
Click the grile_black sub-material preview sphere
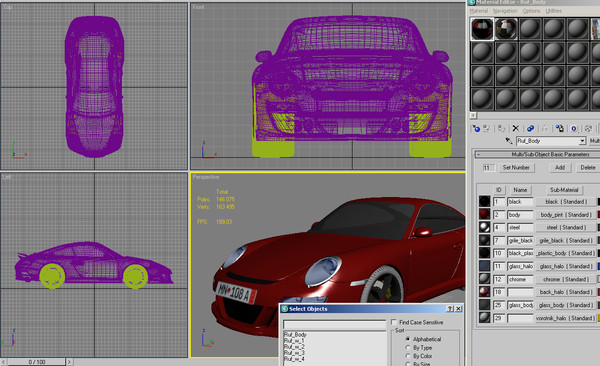(x=484, y=240)
